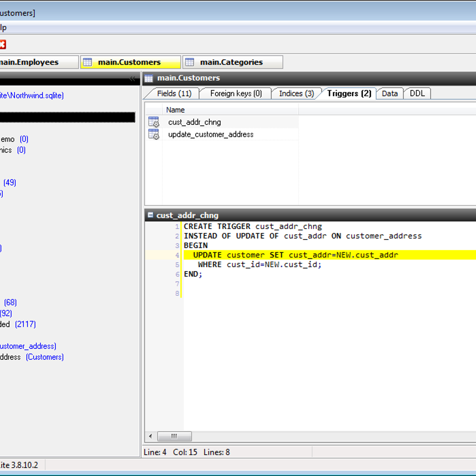
Task: Select the tree item with count (68)
Action: (x=10, y=302)
